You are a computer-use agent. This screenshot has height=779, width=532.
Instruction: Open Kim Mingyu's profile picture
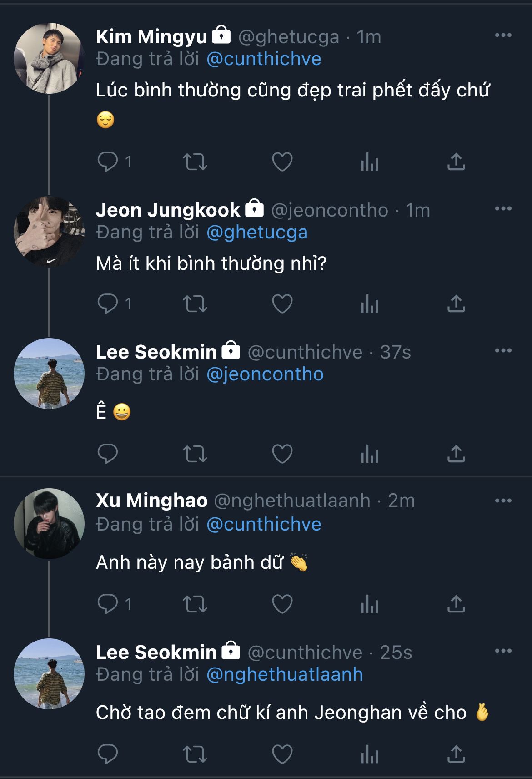point(49,58)
